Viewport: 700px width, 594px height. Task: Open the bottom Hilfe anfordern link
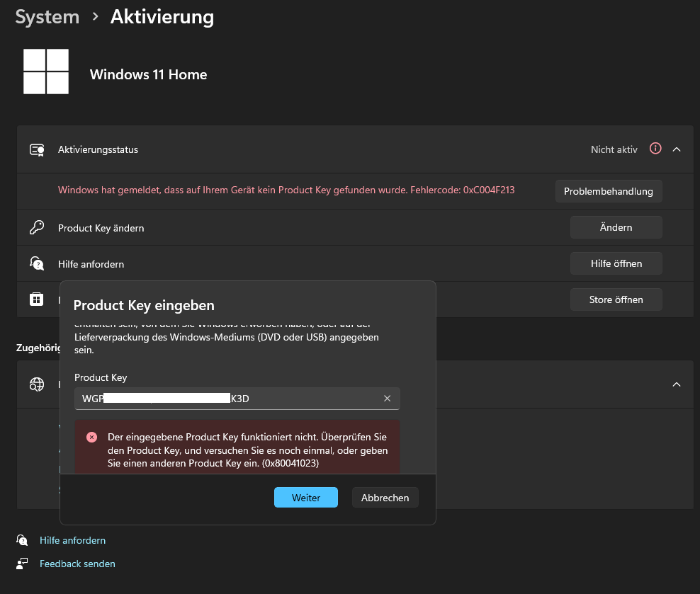73,540
